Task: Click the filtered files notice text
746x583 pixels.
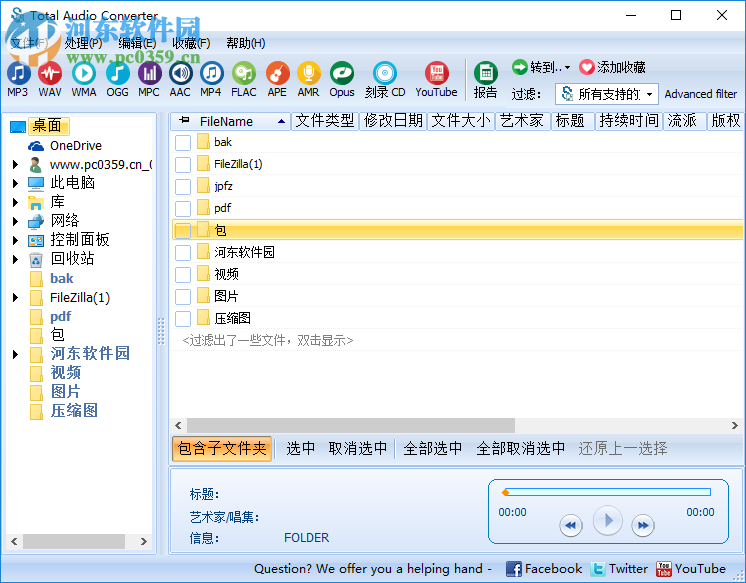Action: pos(268,341)
